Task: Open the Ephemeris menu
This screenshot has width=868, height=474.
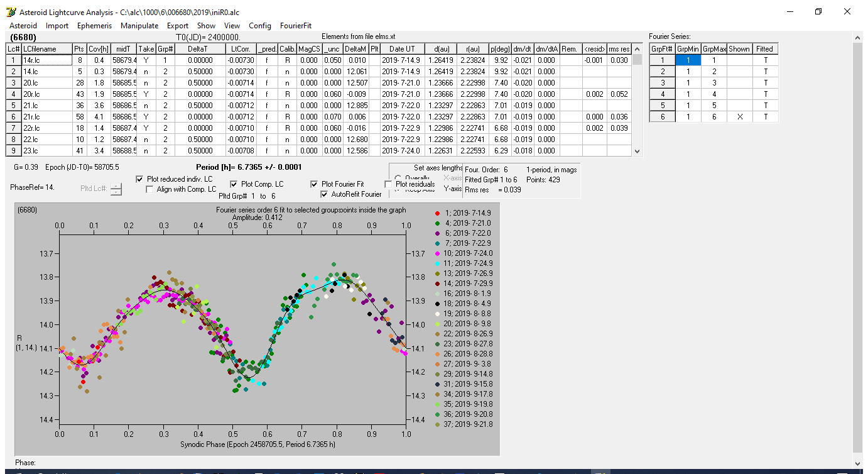Action: click(94, 26)
